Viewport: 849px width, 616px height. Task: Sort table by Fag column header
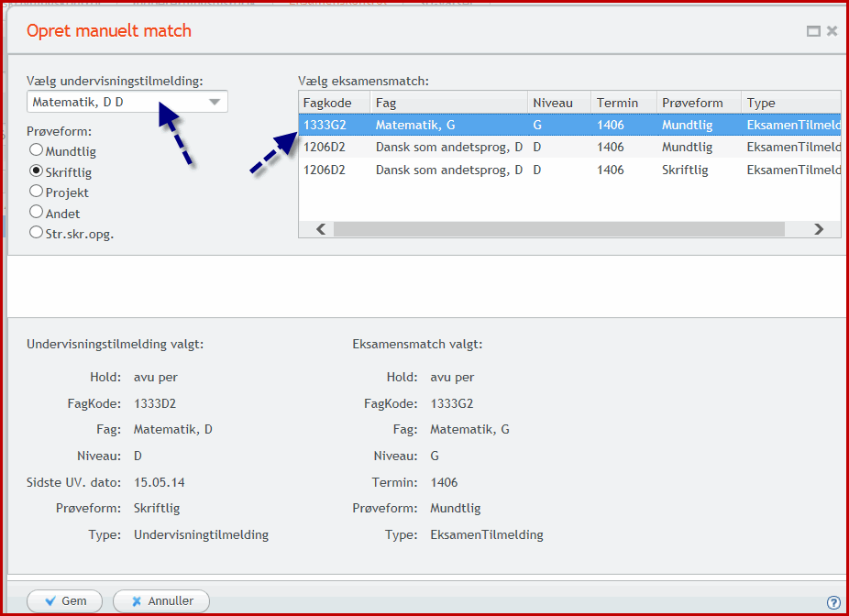[x=449, y=103]
